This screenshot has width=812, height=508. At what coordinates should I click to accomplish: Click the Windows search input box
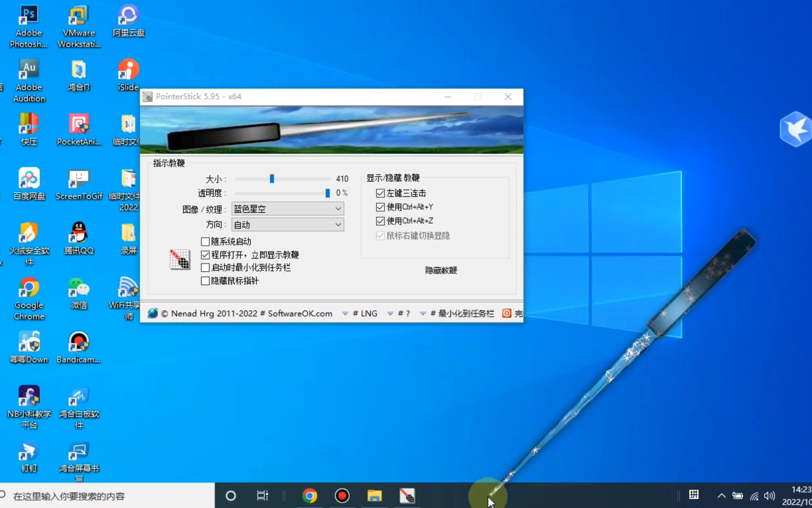pyautogui.click(x=107, y=496)
